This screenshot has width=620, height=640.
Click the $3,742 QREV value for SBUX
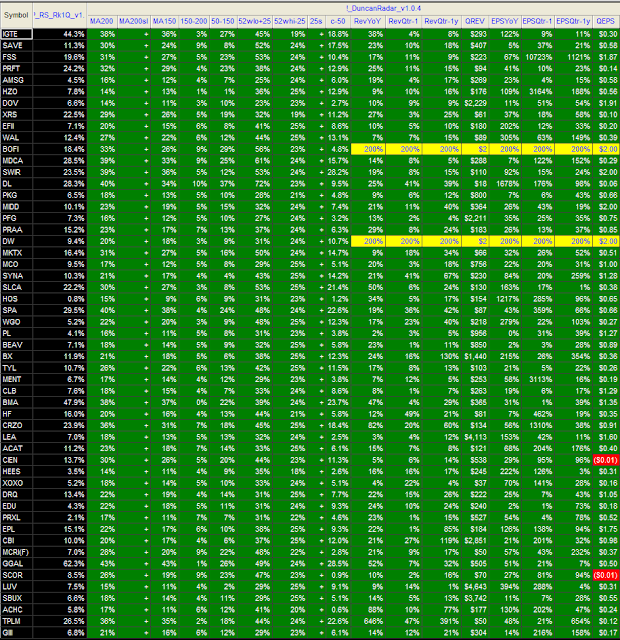475,598
